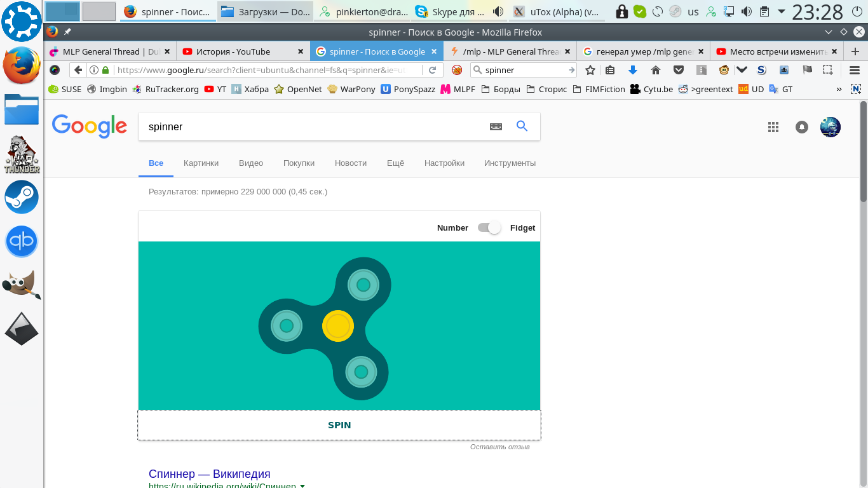Open the KDE application launcher icon
This screenshot has height=488, width=868.
click(x=22, y=21)
